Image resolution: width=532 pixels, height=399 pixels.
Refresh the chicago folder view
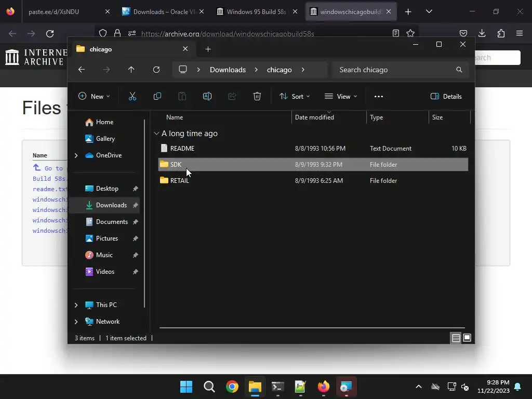click(156, 70)
